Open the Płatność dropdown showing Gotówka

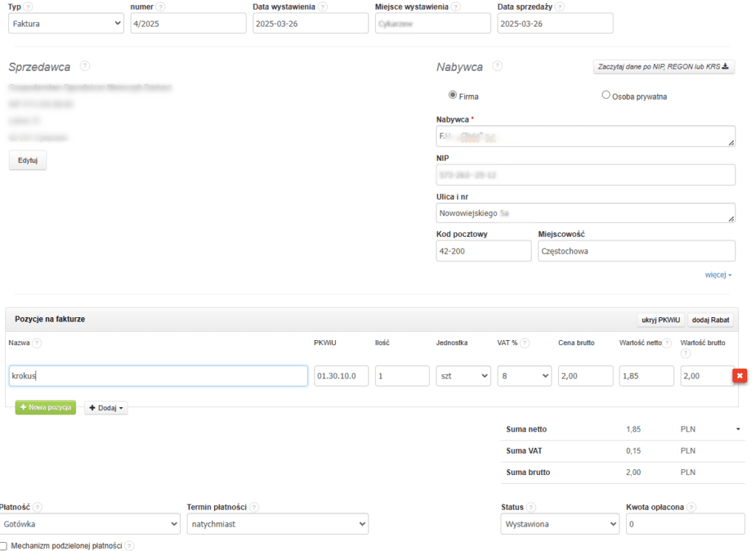click(x=90, y=524)
